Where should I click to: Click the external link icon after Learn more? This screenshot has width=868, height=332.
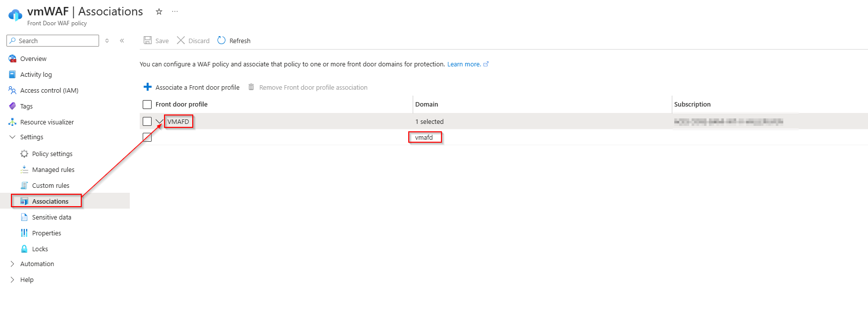click(x=486, y=64)
